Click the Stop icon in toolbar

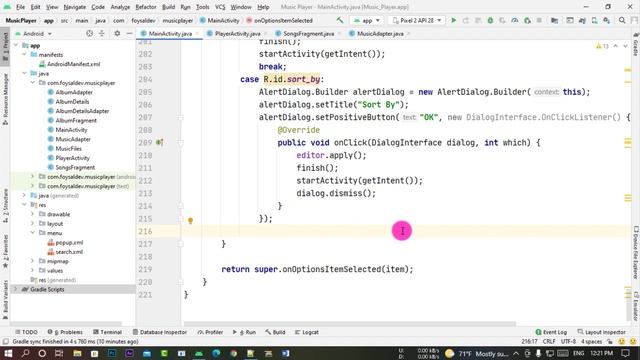[x=539, y=20]
